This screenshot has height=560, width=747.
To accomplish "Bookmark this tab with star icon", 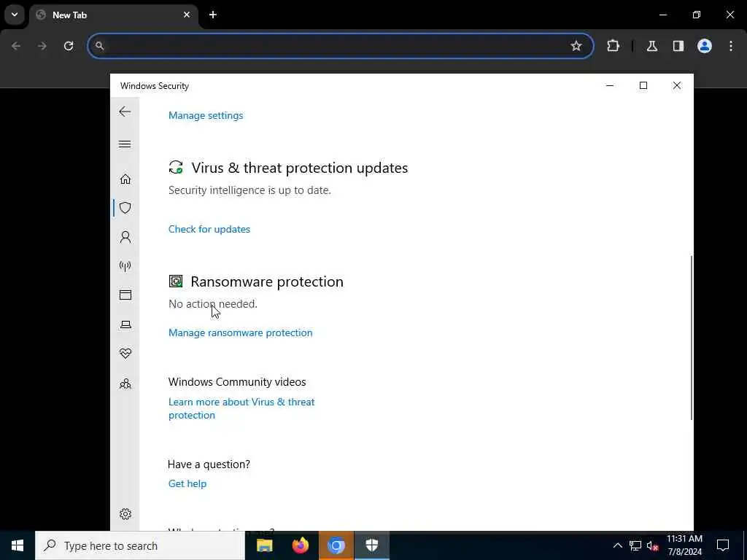I will click(576, 46).
